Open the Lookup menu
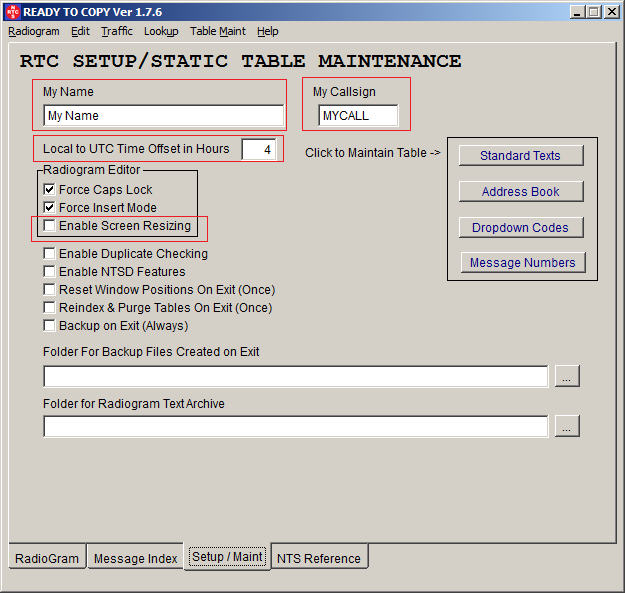 tap(161, 31)
